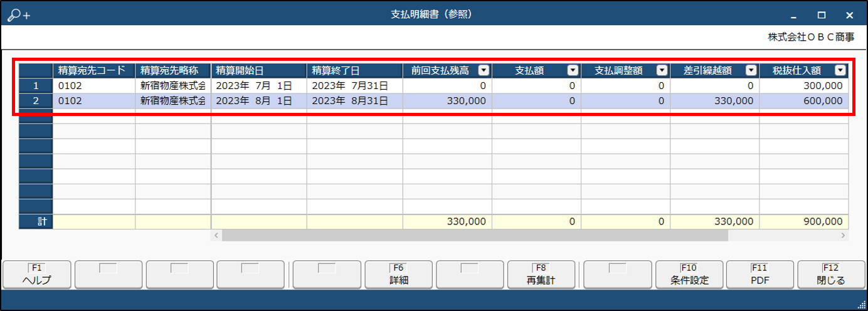Open filter dropdown for 支払調整額 column
Screen dimensions: 868x311
tap(662, 70)
